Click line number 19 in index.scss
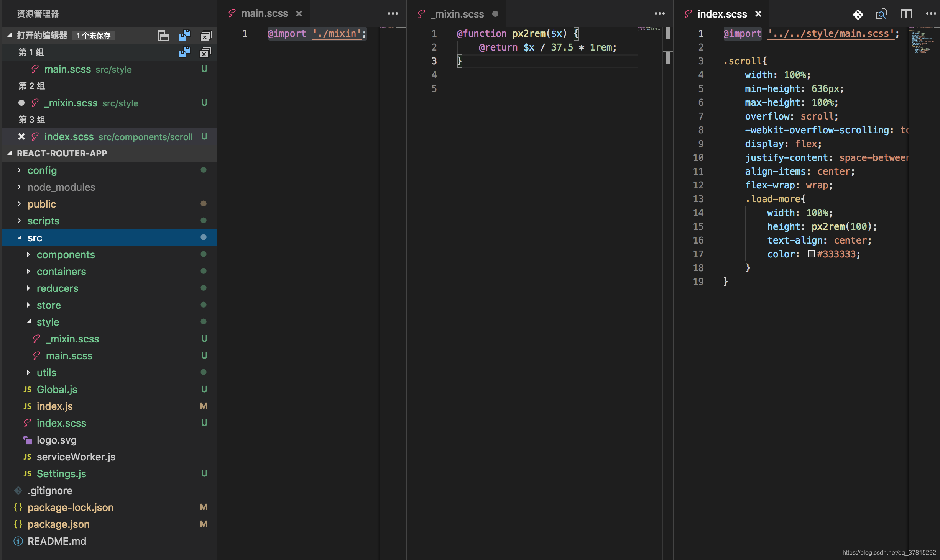This screenshot has width=940, height=560. 698,282
